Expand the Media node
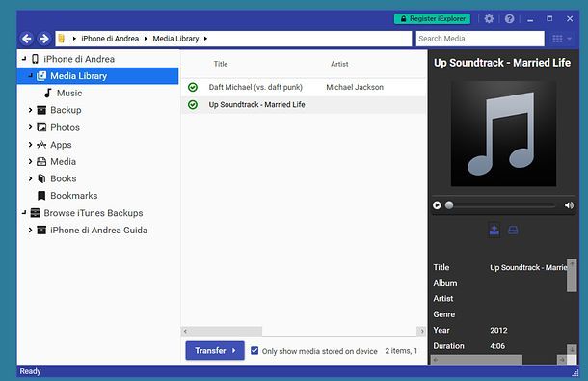The image size is (588, 381). 31,161
